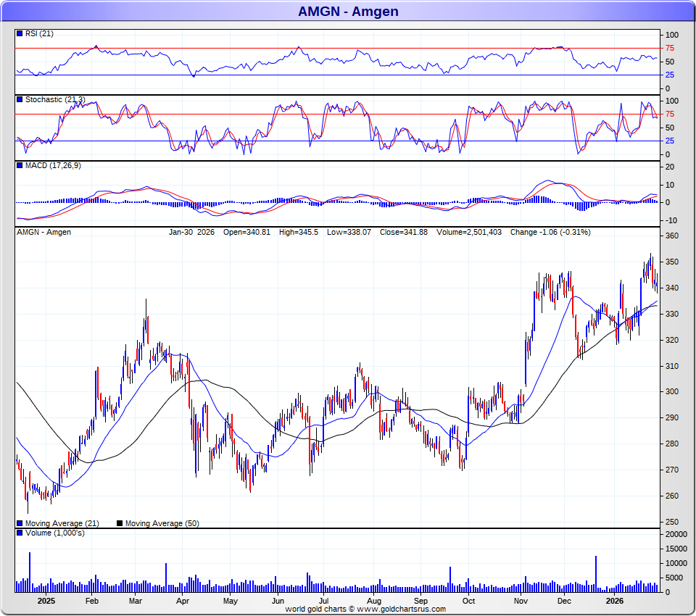Click the blue MACD (17,26,9) legend square

(20, 165)
